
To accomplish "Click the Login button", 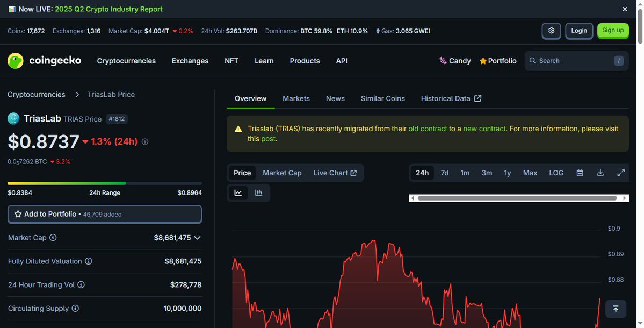I will click(x=579, y=31).
